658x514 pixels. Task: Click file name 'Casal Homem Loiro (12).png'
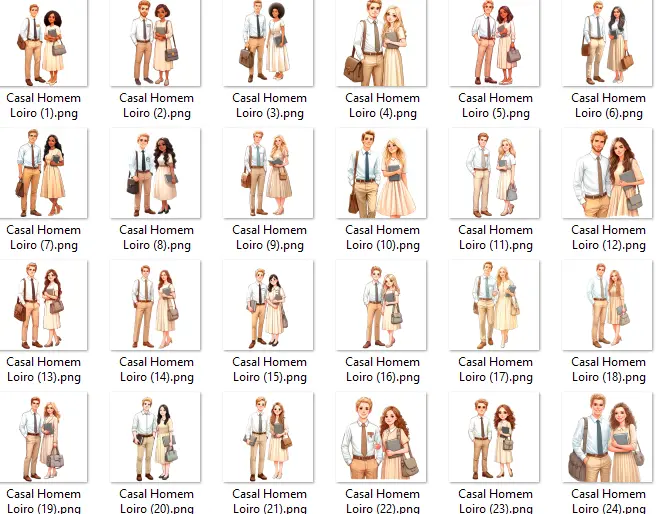click(x=608, y=237)
